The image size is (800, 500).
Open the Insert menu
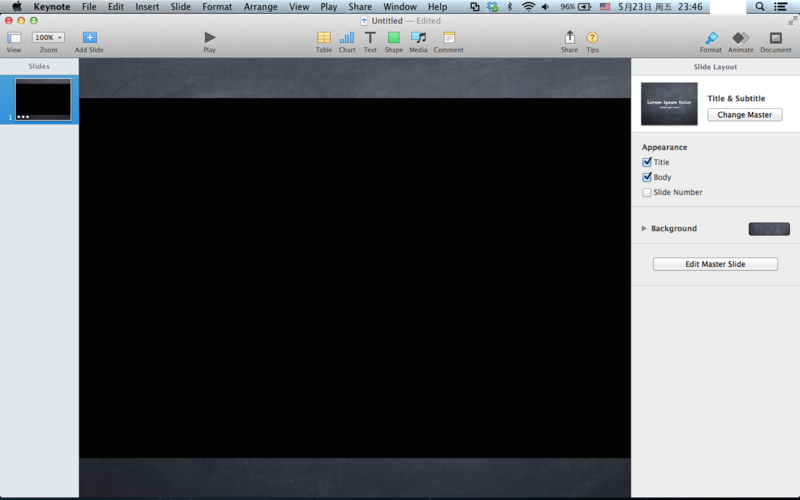[147, 7]
